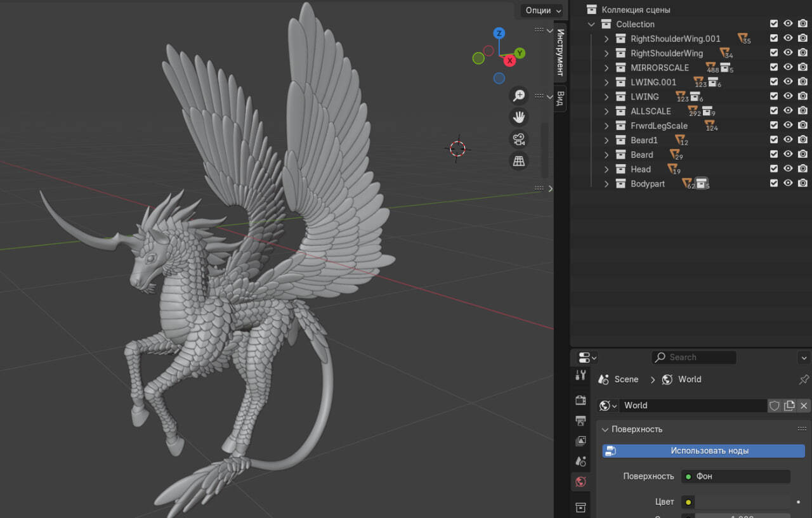Click the World breadcrumb label
Viewport: 812px width, 518px height.
pyautogui.click(x=690, y=379)
